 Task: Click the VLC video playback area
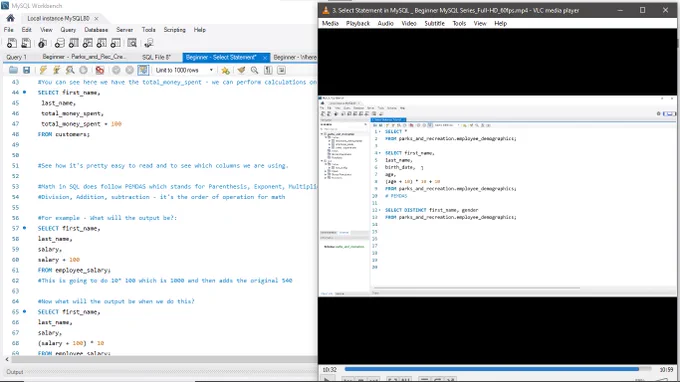(497, 196)
